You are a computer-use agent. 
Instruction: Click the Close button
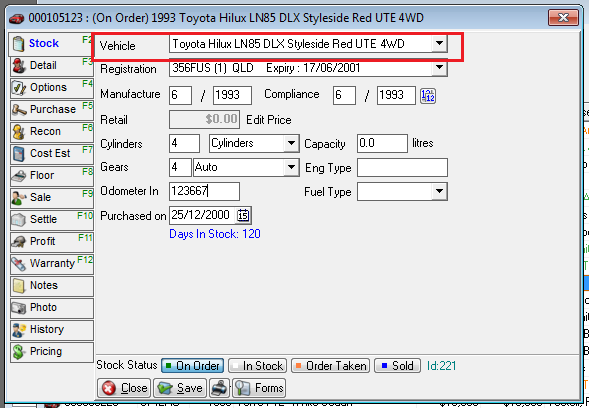[x=124, y=388]
